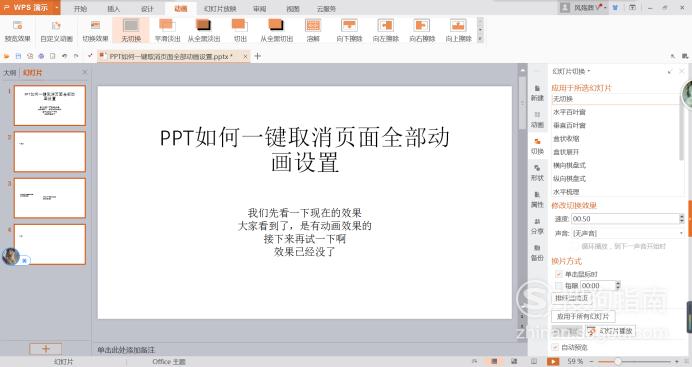The image size is (692, 367).
Task: Switch to reading view icon
Action: (534, 361)
